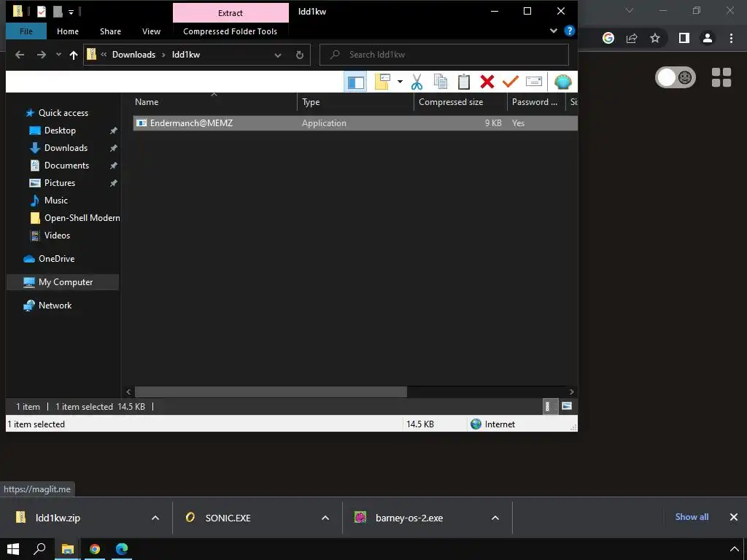Toggle the smiley face switch on webpage
The image size is (747, 560).
[676, 77]
